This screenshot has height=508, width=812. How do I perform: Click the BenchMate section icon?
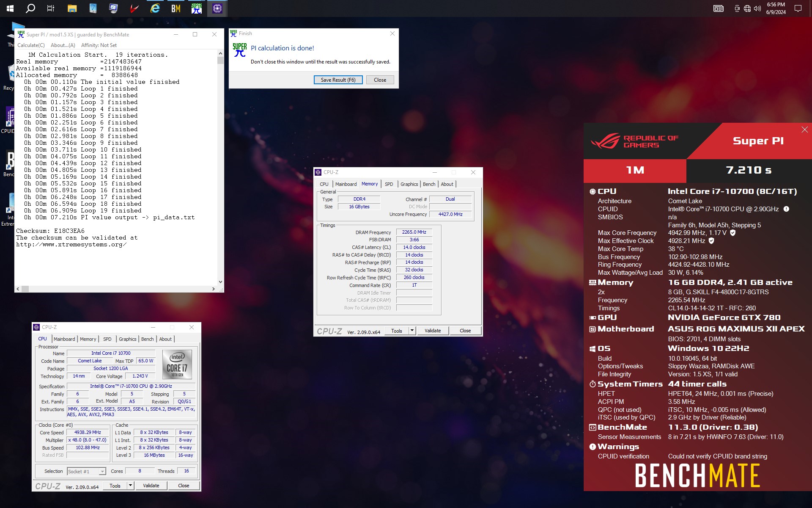593,427
